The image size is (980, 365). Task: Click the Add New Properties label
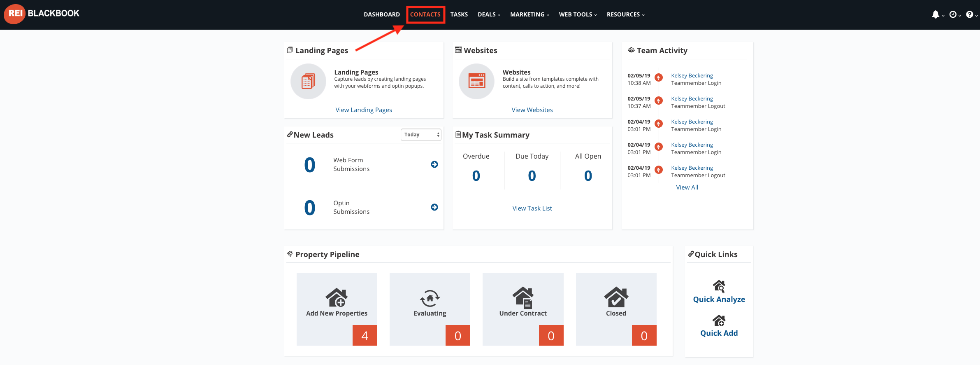pyautogui.click(x=337, y=314)
